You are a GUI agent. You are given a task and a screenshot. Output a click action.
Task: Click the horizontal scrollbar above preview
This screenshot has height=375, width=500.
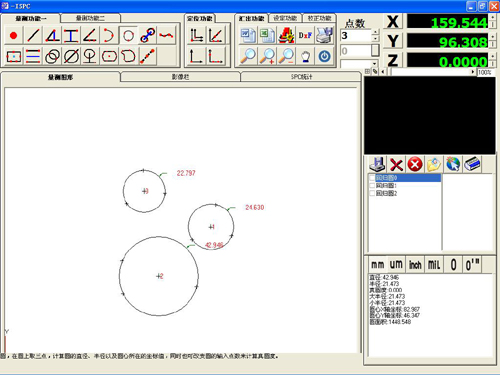tap(428, 72)
